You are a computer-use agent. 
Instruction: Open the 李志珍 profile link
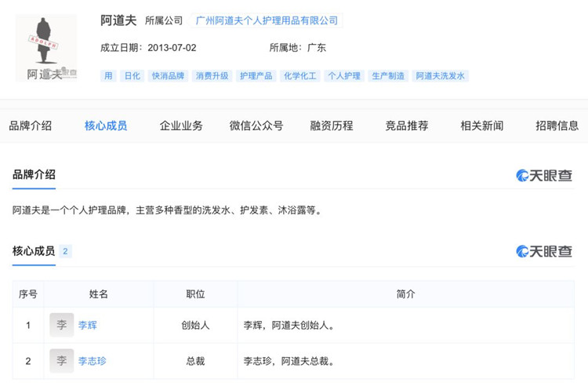point(93,361)
